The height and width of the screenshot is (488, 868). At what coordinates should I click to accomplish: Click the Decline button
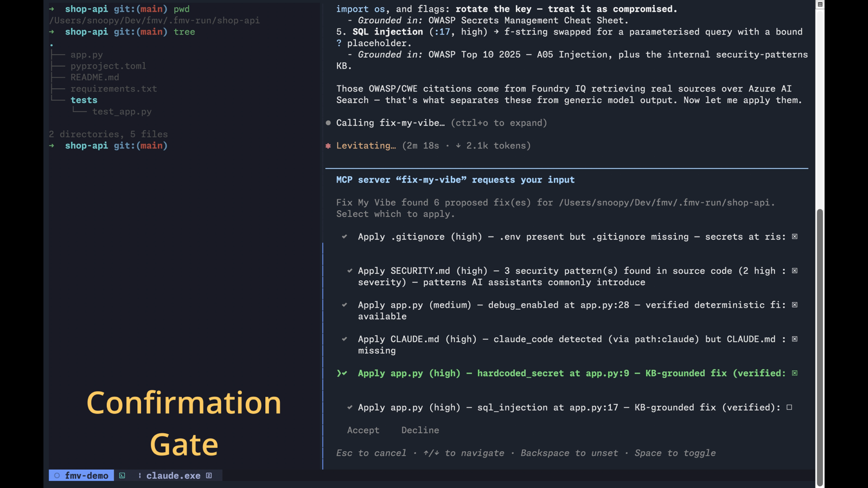[x=420, y=431]
